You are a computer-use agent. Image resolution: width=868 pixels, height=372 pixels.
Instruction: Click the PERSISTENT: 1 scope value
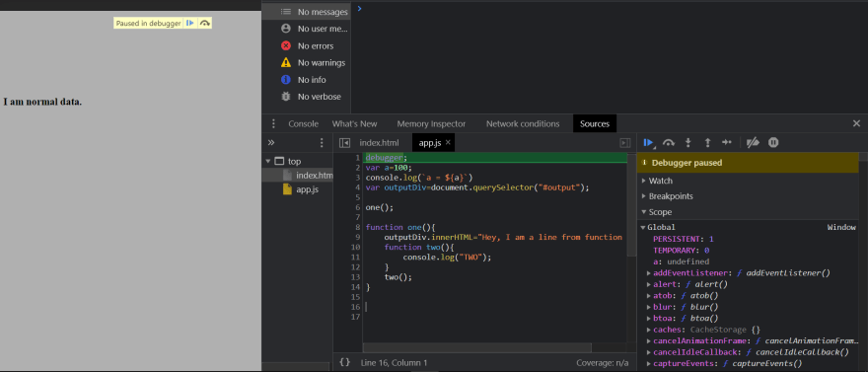(x=684, y=239)
